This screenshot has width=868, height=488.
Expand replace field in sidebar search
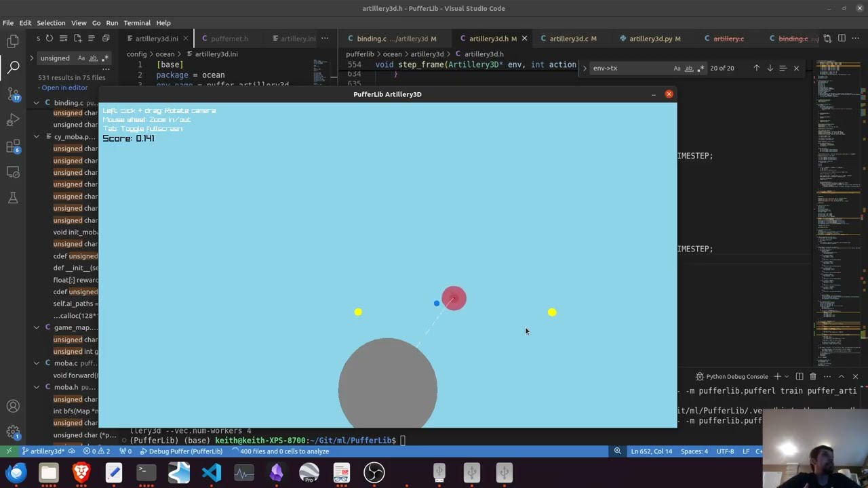31,58
